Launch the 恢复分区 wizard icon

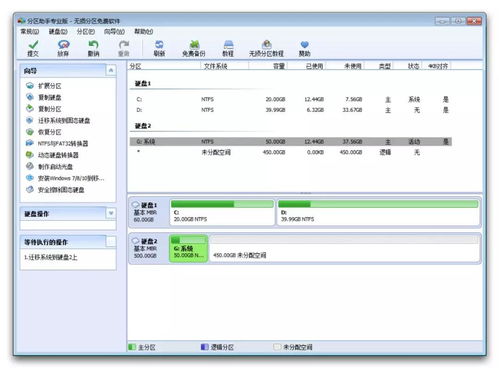tap(30, 132)
